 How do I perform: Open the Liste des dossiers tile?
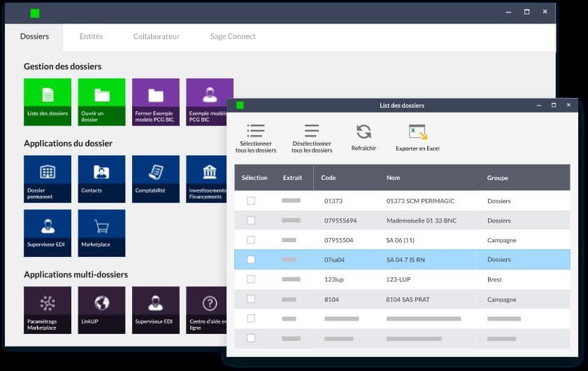[48, 101]
